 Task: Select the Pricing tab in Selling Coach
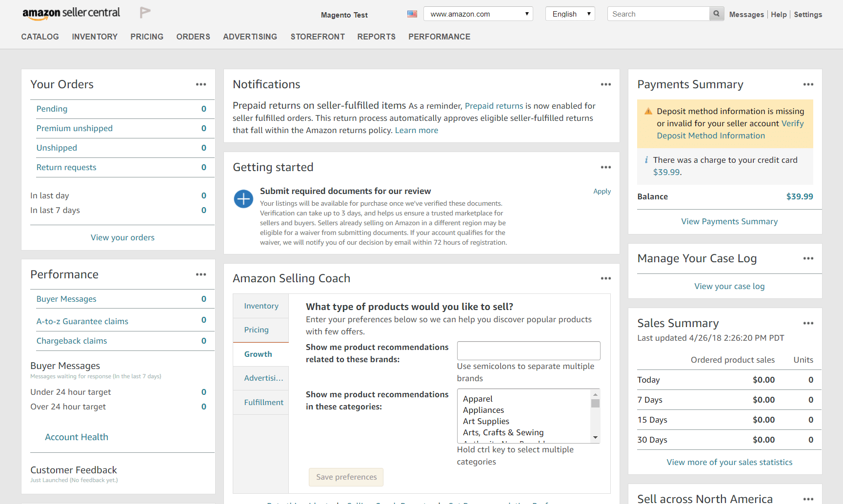click(x=261, y=330)
